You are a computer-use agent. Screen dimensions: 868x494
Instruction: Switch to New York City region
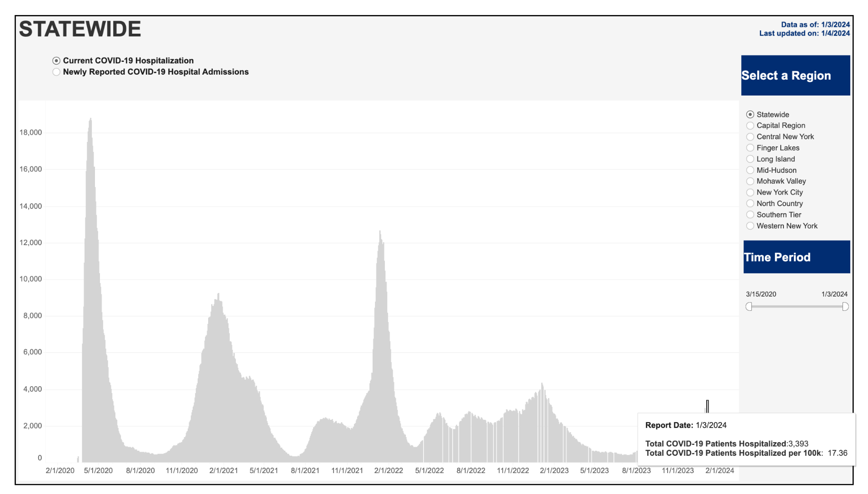[x=750, y=193]
